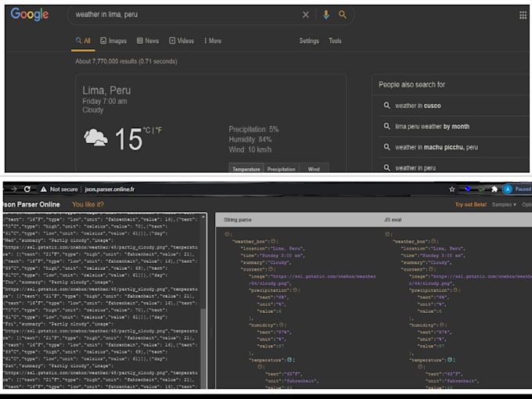This screenshot has height=399, width=532.
Task: Open the browser extensions puzzle icon
Action: pos(494,189)
